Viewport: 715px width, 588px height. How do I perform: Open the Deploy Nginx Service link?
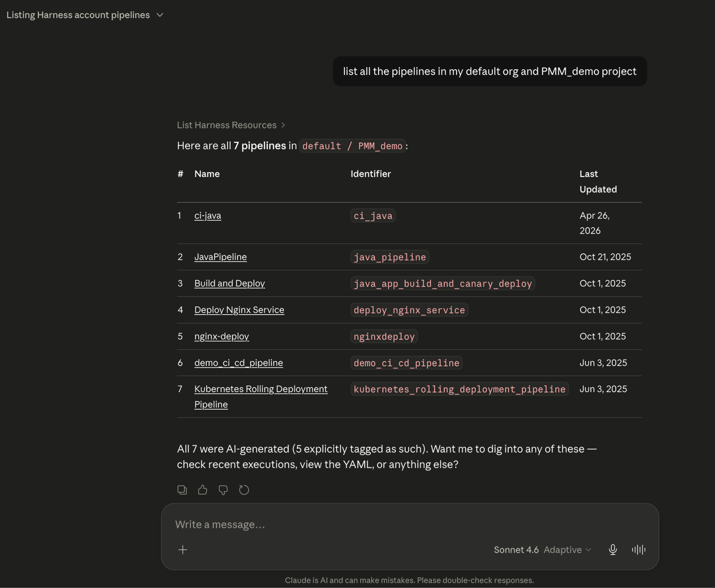pos(239,310)
